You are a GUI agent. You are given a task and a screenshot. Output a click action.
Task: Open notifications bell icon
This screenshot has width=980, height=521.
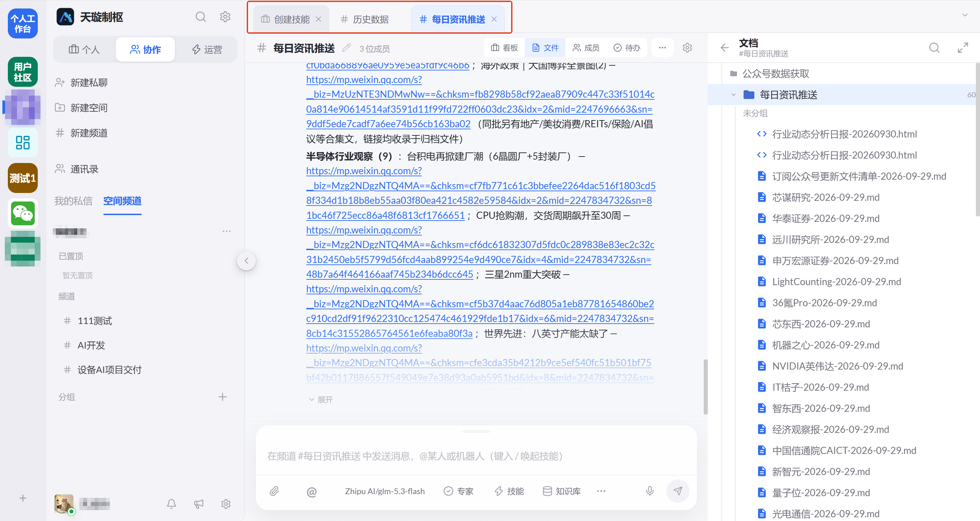[171, 504]
